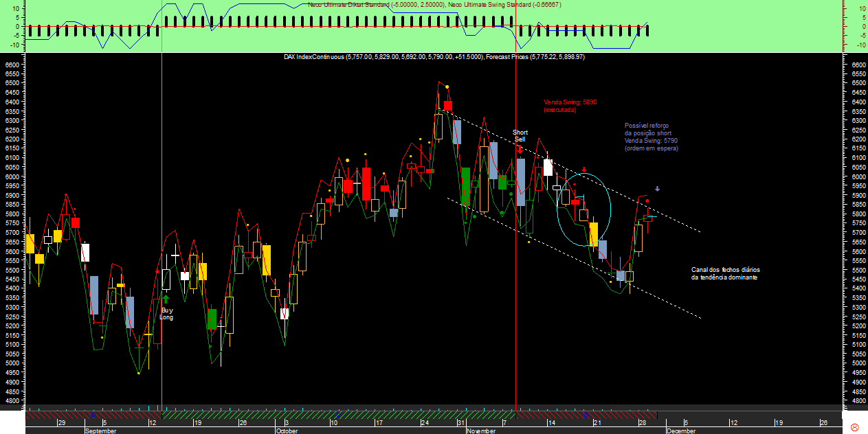
Task: Select the cyan ellipse drawing on chart
Action: click(583, 210)
